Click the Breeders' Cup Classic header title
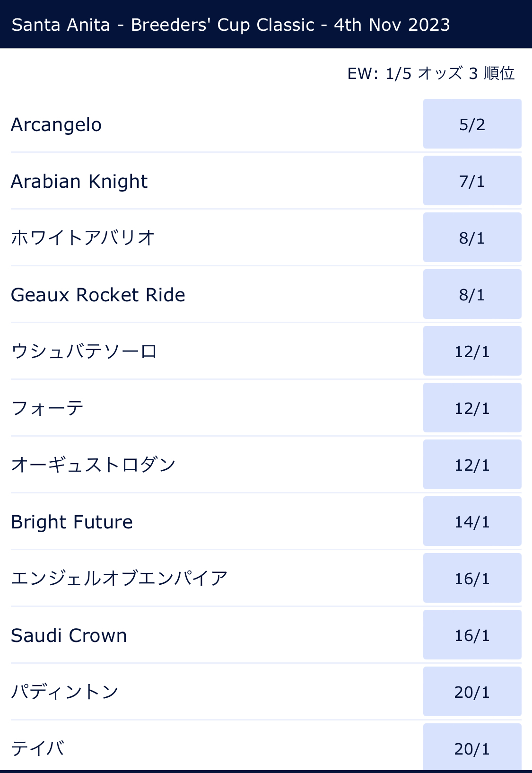Image resolution: width=532 pixels, height=773 pixels. point(231,25)
